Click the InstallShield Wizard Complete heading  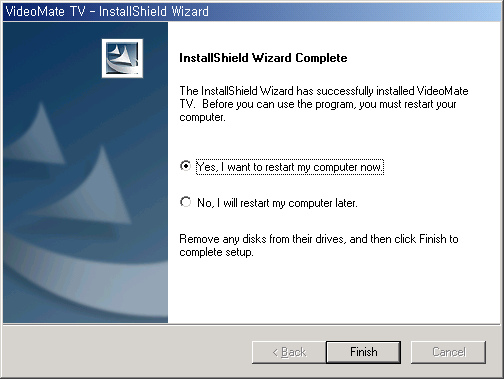click(x=263, y=58)
